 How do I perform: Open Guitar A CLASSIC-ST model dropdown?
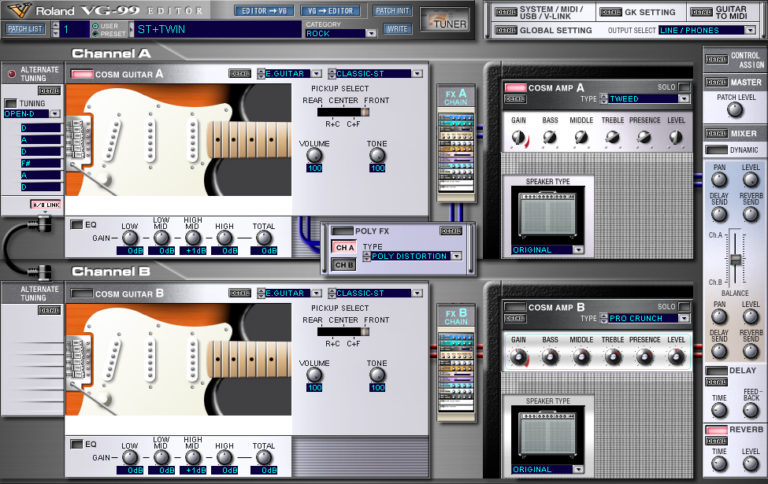[x=417, y=73]
